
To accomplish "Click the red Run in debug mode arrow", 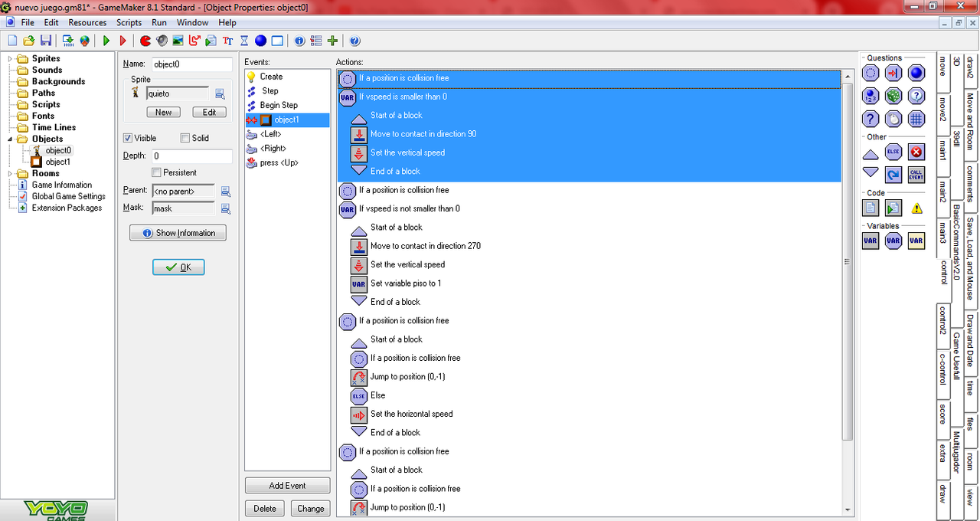I will [x=122, y=41].
